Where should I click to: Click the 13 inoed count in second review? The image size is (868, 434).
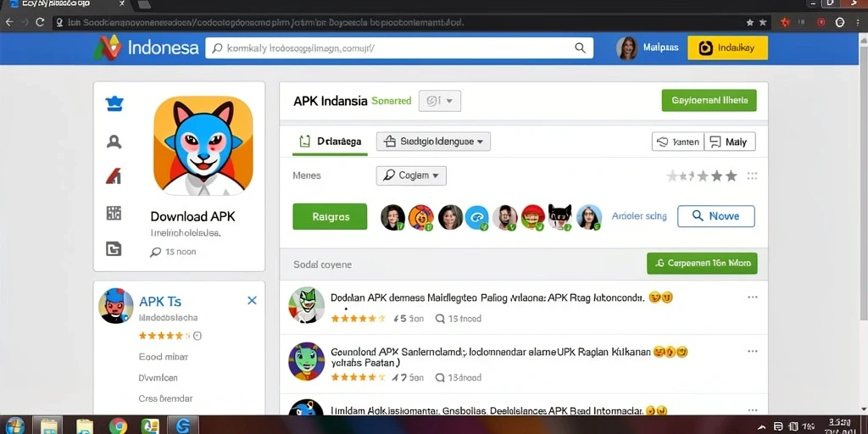(459, 377)
